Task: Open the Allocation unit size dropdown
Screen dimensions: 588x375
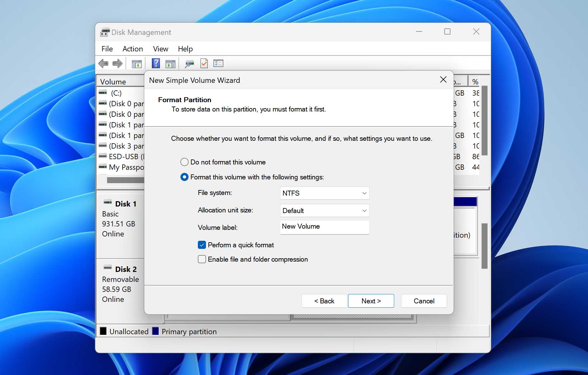Action: [x=324, y=211]
